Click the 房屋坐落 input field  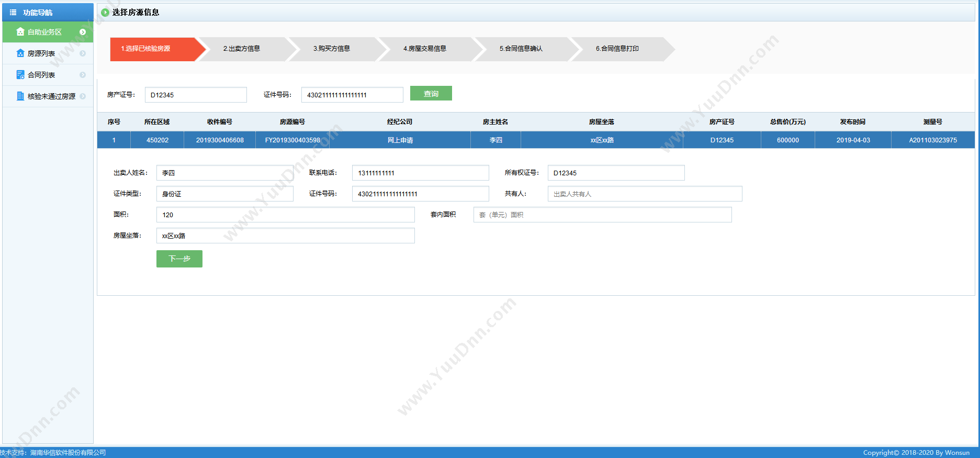point(286,236)
